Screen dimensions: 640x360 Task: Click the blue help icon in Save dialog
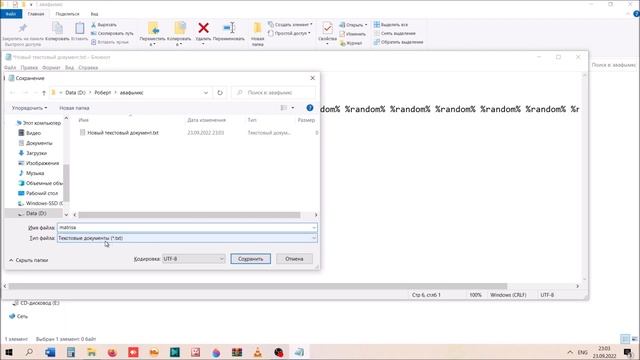click(310, 108)
